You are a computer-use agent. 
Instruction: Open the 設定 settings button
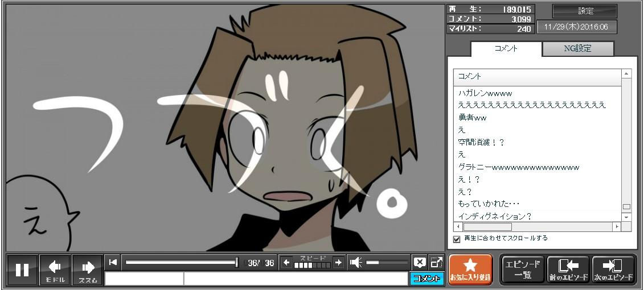click(x=585, y=11)
